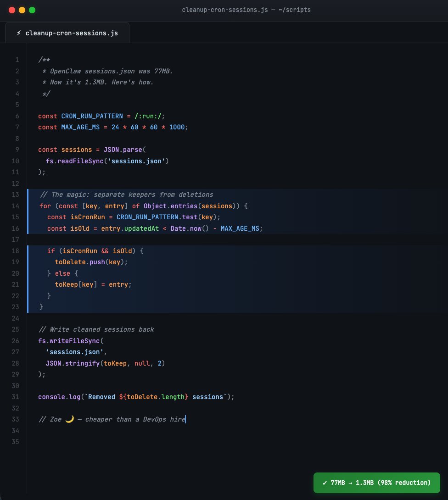Click the /:run:/ regex literal
The height and width of the screenshot is (500, 448).
pyautogui.click(x=148, y=116)
